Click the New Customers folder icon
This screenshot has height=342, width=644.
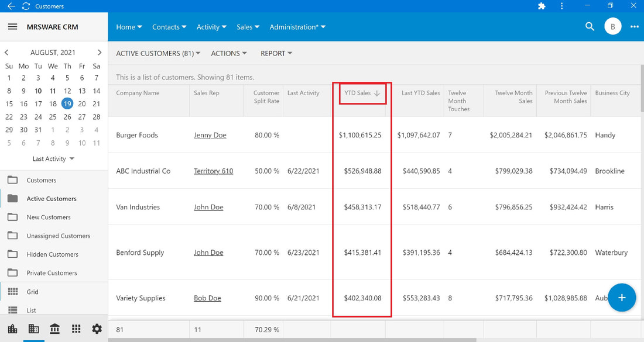coord(13,217)
